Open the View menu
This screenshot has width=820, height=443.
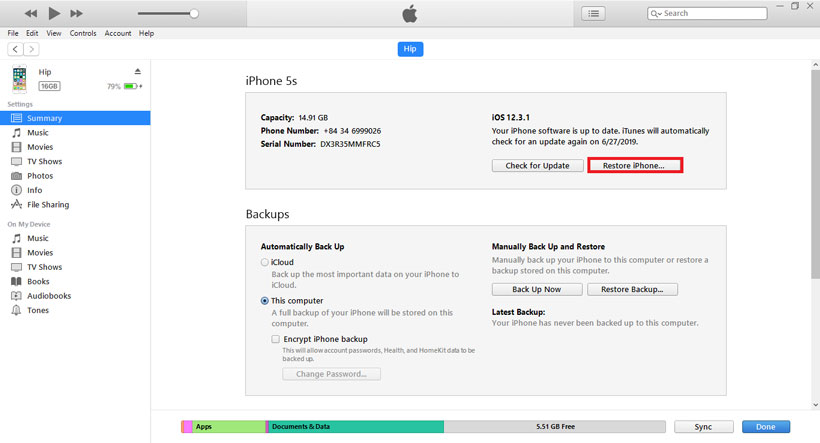[54, 33]
